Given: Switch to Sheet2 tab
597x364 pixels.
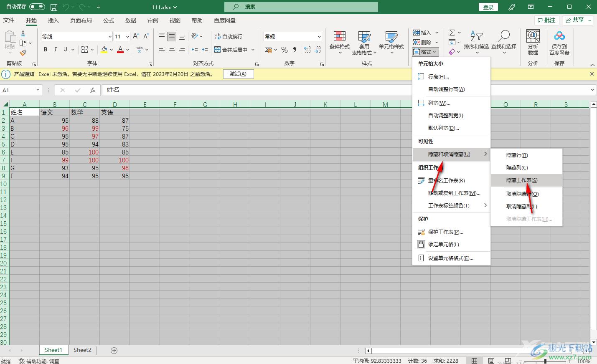Looking at the screenshot, I should [82, 350].
